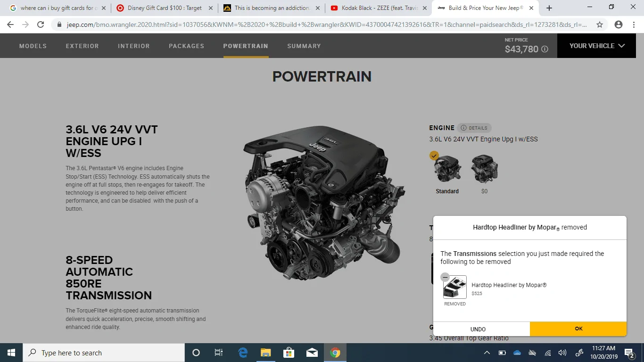Click the '3.45 Overall Top Gear Ratio' text
The width and height of the screenshot is (644, 362).
pos(469,338)
